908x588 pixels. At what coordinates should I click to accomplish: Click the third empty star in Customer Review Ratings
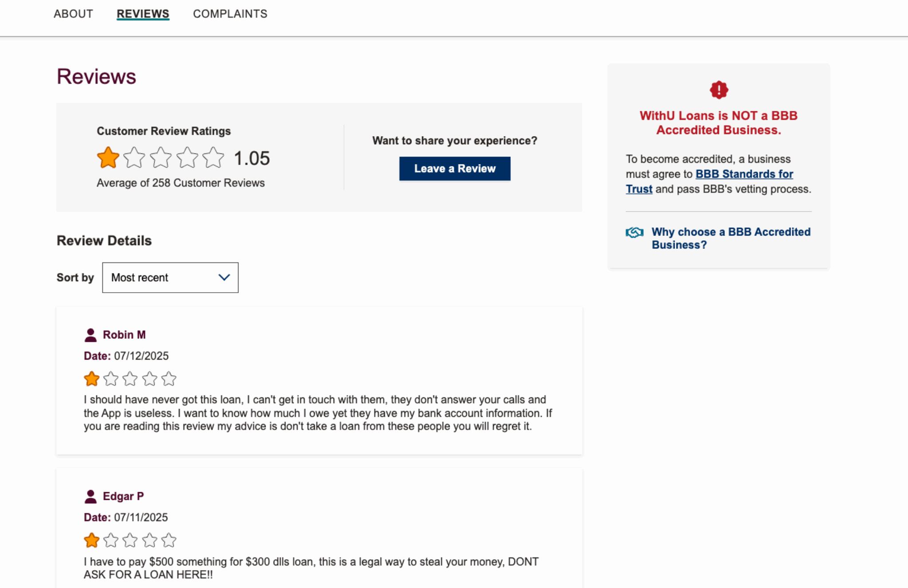point(161,157)
